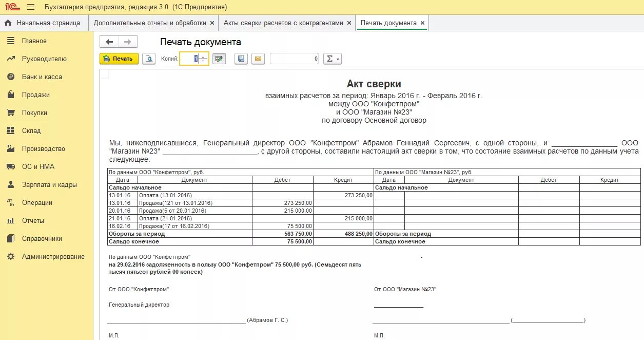
Task: Go forward with the right arrow
Action: point(128,42)
